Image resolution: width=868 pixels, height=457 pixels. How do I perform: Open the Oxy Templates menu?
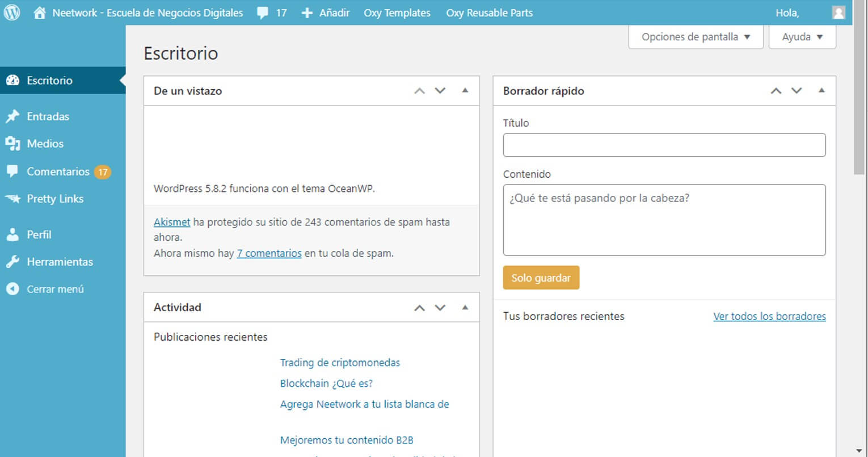click(397, 12)
